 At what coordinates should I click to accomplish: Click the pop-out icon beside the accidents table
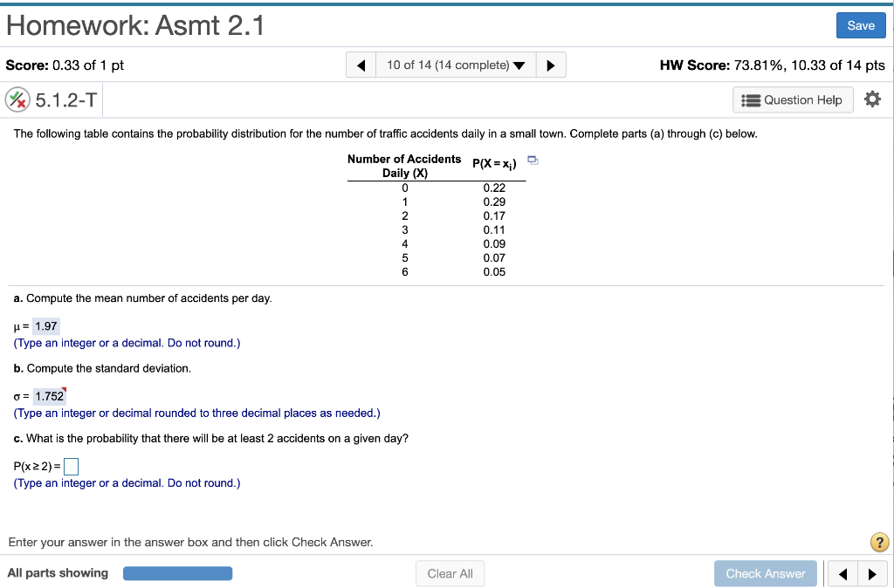pyautogui.click(x=533, y=160)
